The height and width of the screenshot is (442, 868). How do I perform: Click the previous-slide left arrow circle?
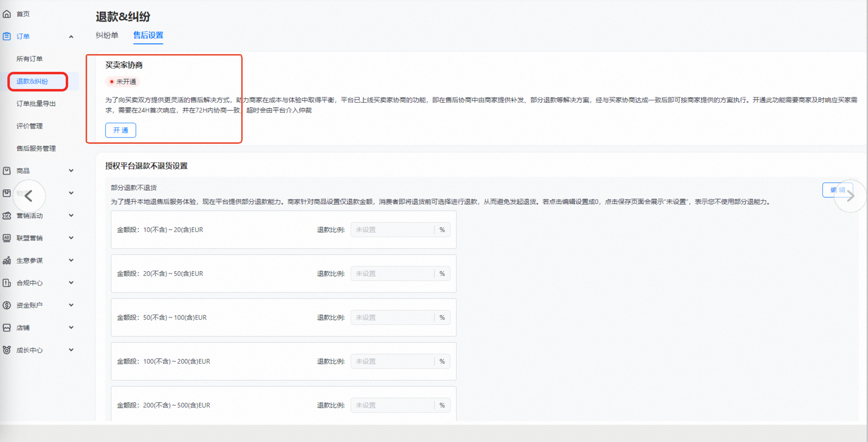coord(29,196)
